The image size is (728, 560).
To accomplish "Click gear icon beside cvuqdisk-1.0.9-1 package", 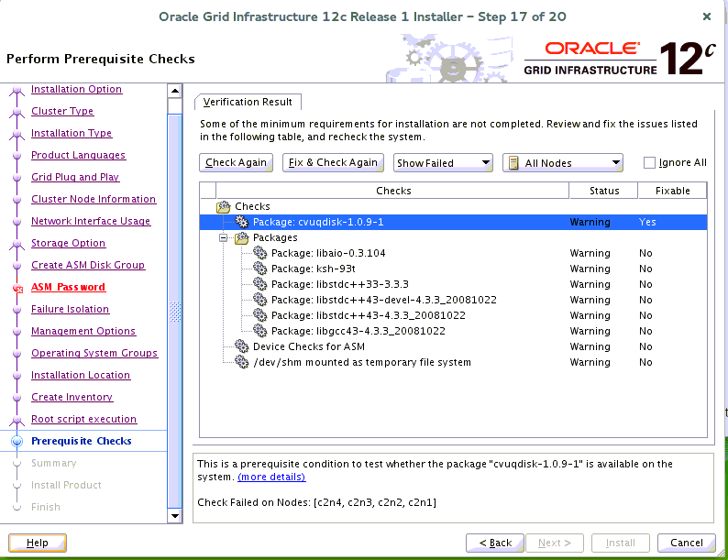I will 241,222.
